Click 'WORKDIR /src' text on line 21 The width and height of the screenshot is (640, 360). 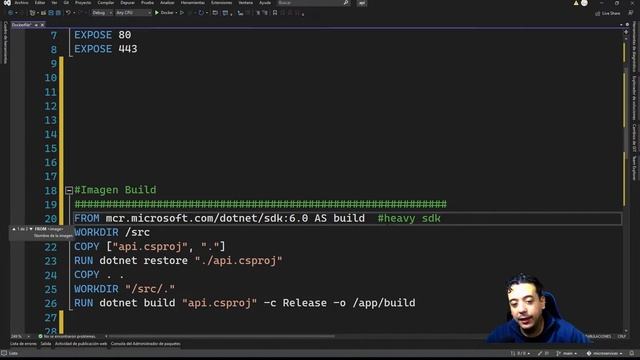(x=112, y=232)
